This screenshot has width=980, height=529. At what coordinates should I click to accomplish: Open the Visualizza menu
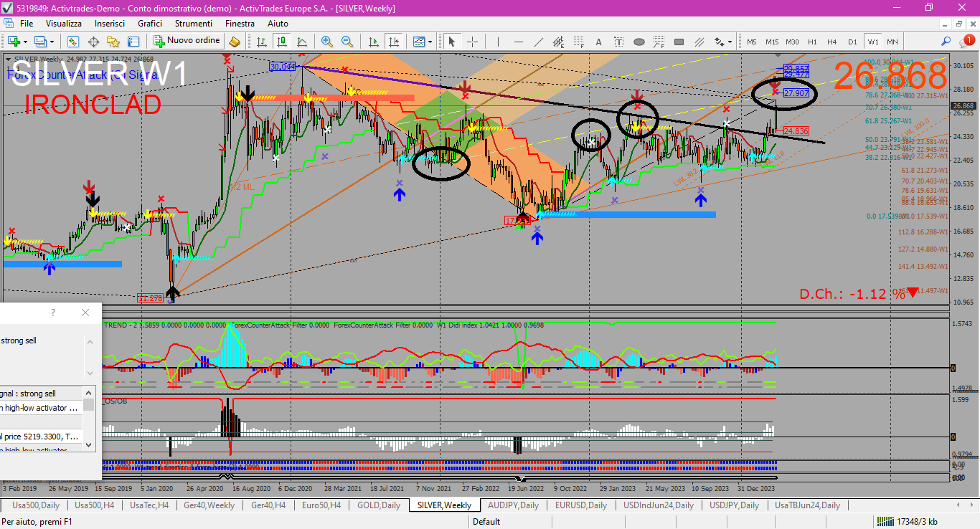(64, 24)
